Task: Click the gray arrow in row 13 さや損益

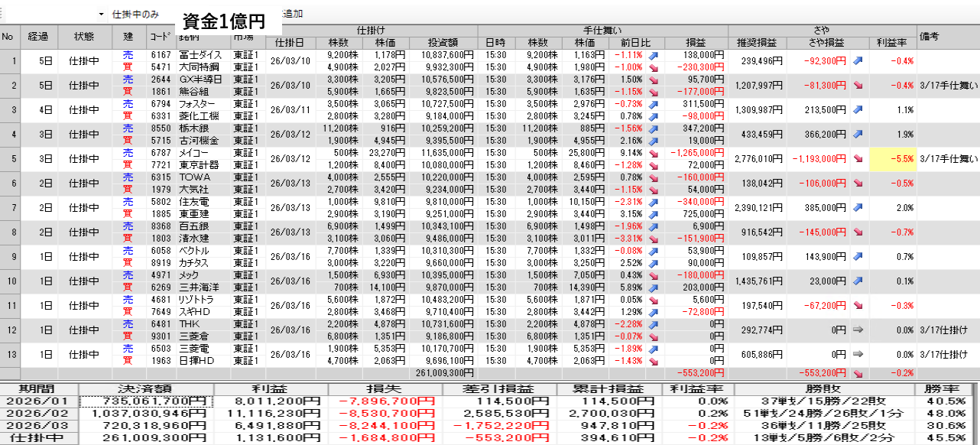Action: [858, 355]
